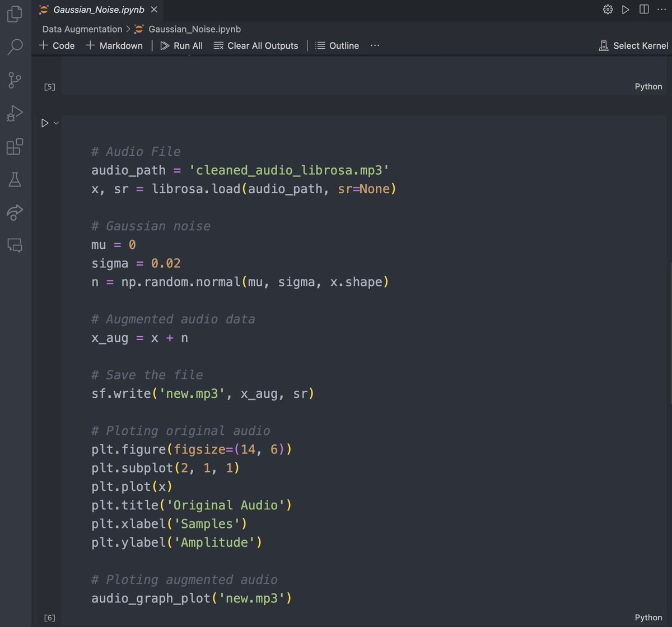Viewport: 672px width, 627px height.
Task: Click the '# Gaussian noise' comment
Action: point(151,226)
